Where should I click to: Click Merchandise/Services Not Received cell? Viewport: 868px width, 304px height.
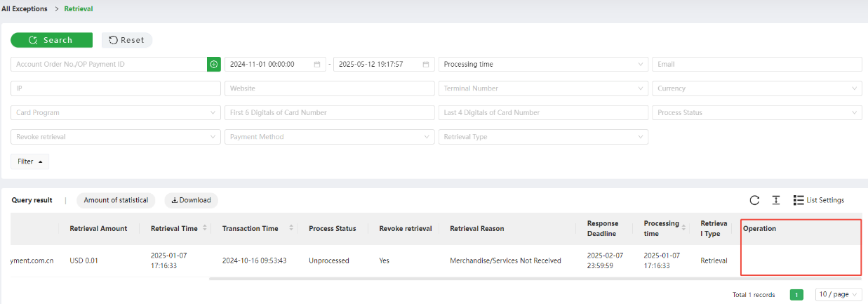505,260
